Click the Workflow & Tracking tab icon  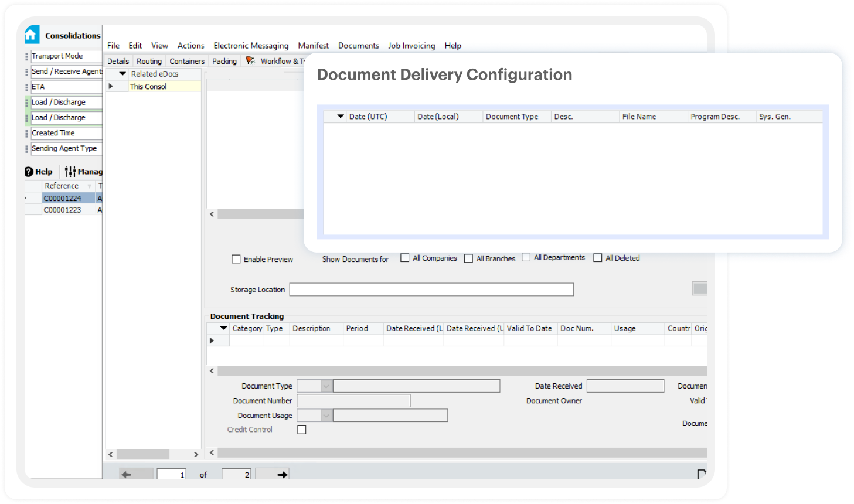[250, 61]
